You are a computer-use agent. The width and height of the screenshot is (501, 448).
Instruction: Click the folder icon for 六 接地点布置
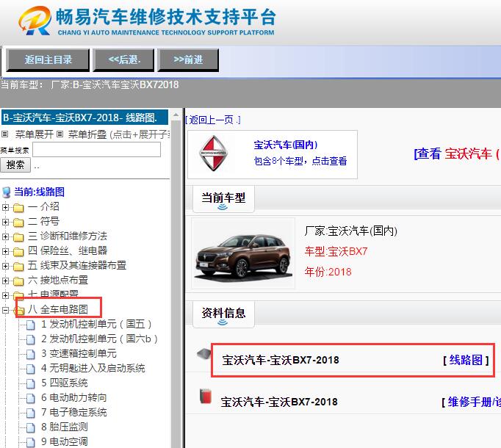pyautogui.click(x=18, y=281)
